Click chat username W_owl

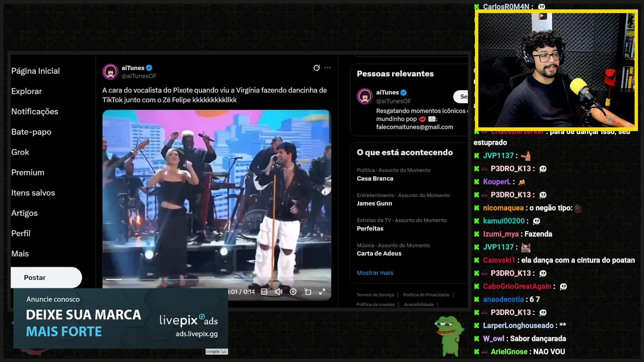tap(494, 338)
